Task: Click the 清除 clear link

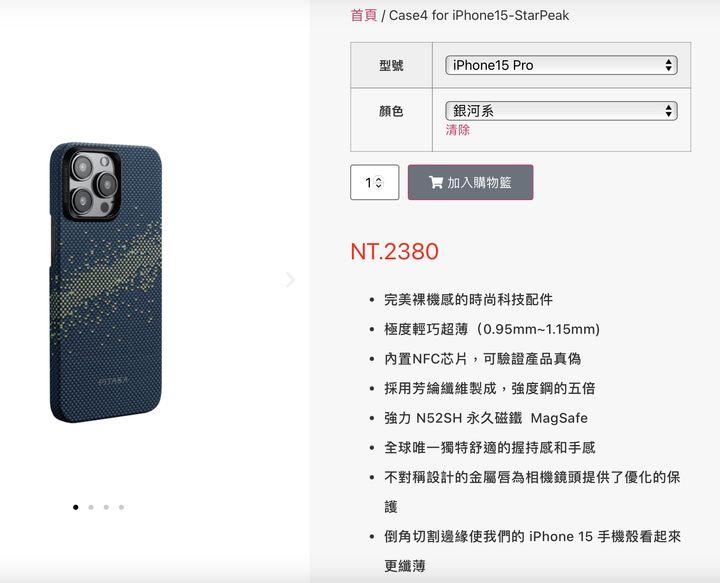Action: (x=457, y=130)
